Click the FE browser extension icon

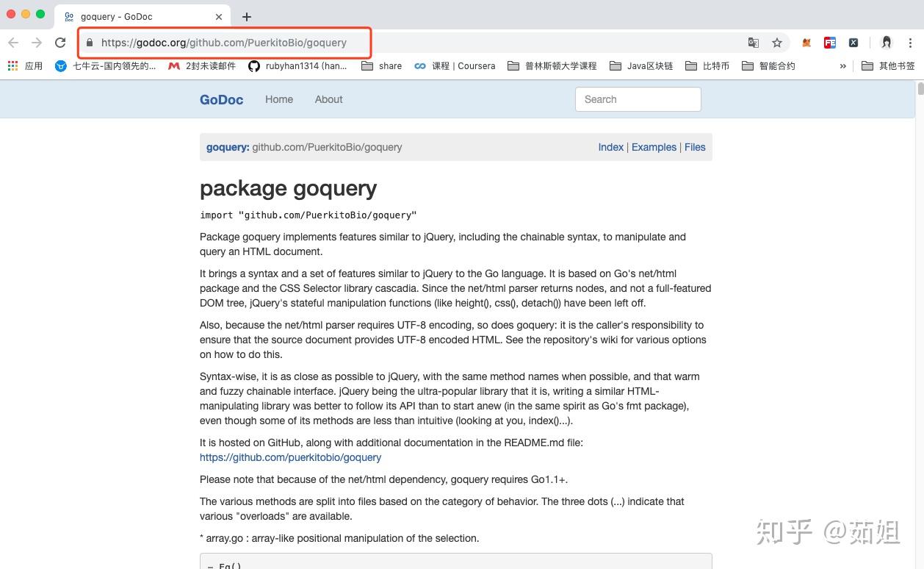click(830, 43)
